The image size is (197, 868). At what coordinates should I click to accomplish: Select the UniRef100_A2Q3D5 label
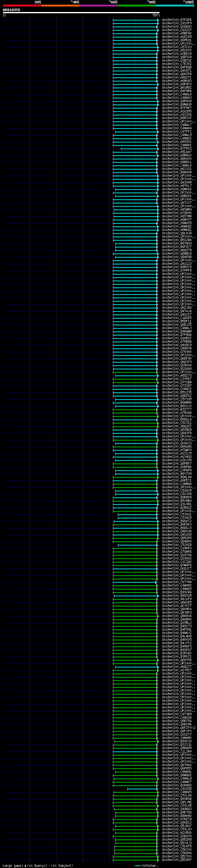176,111
